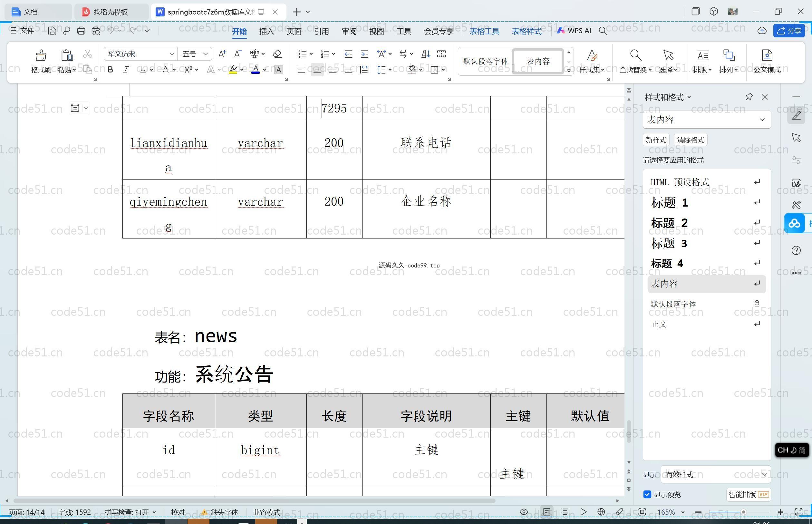Click the Print Preview icon

pyautogui.click(x=96, y=31)
